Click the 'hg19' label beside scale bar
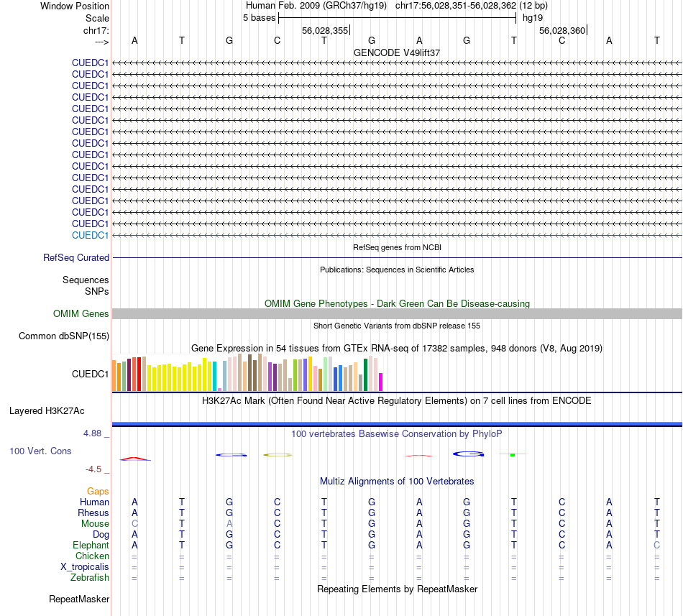This screenshot has width=683, height=616. (533, 18)
